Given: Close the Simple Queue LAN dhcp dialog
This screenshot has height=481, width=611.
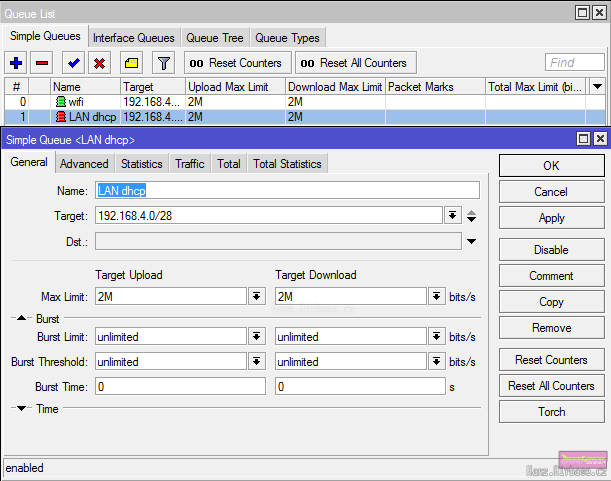Looking at the screenshot, I should [x=600, y=138].
